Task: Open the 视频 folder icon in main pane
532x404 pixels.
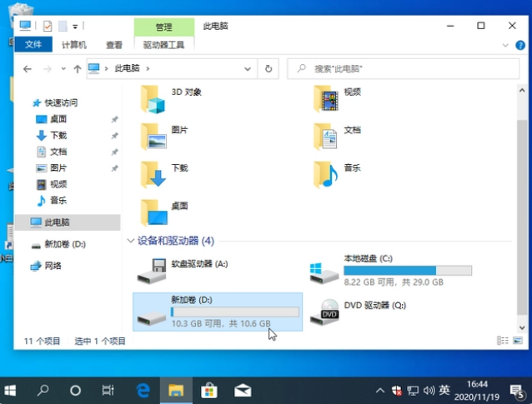Action: click(x=326, y=99)
